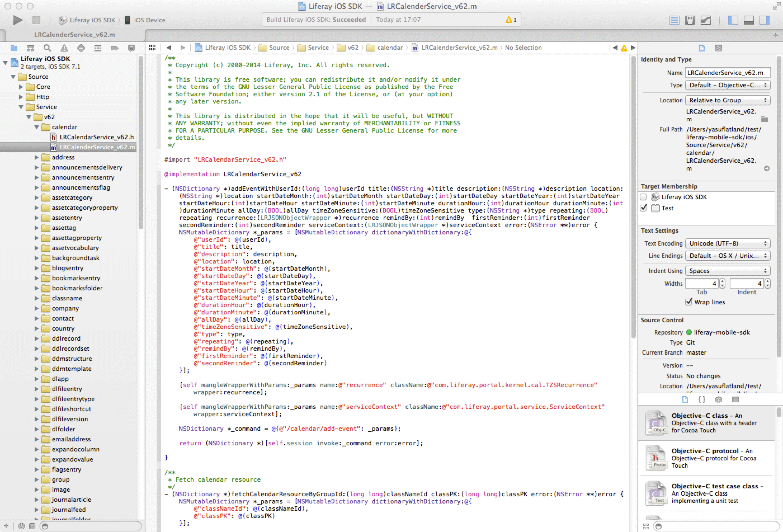Click the Service breadcrumb in the jump bar
Image resolution: width=783 pixels, height=532 pixels.
point(313,48)
